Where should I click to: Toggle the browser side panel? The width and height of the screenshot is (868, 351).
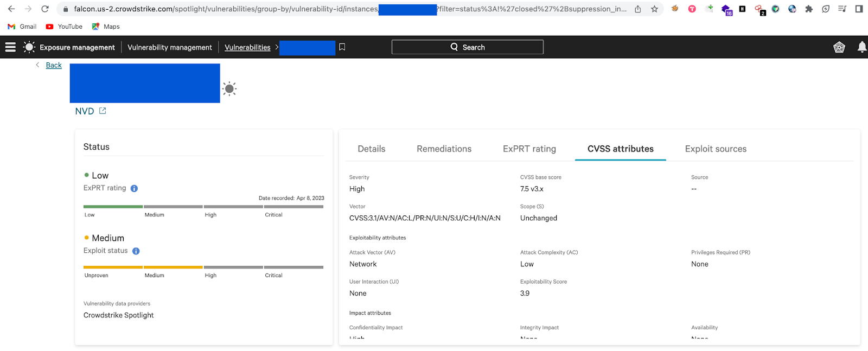tap(859, 9)
